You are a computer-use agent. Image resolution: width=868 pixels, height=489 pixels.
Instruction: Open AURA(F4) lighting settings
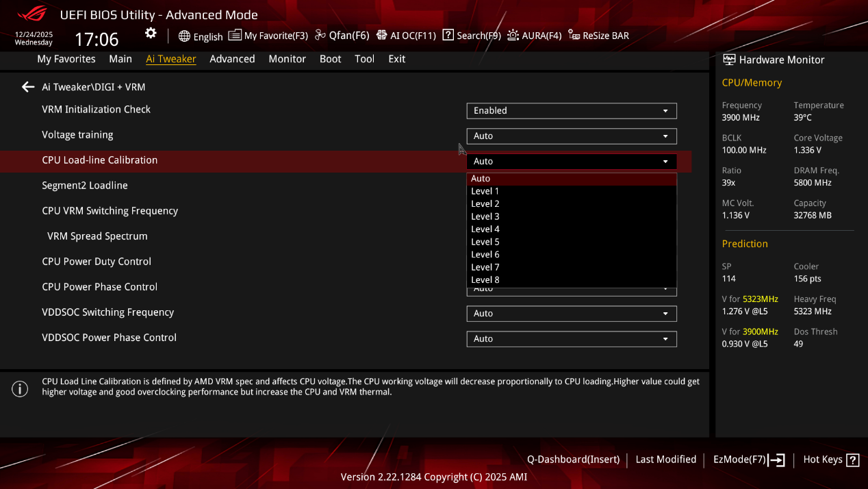[534, 36]
